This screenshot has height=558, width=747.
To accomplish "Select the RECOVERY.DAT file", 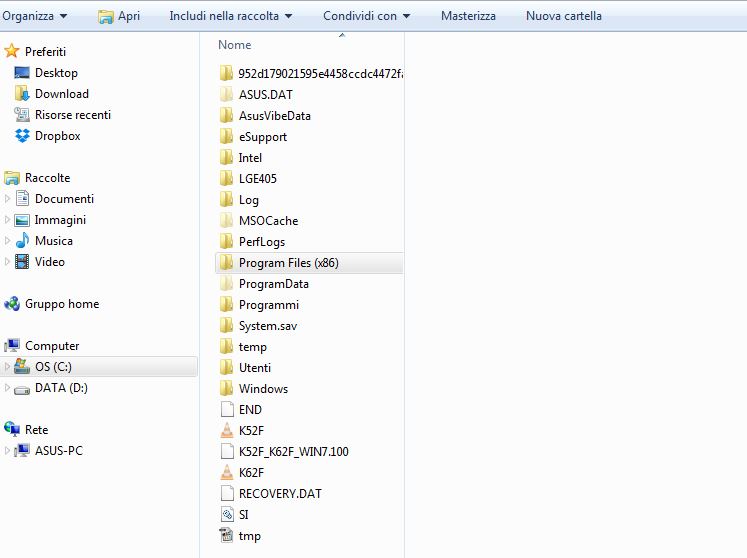I will tap(271, 493).
